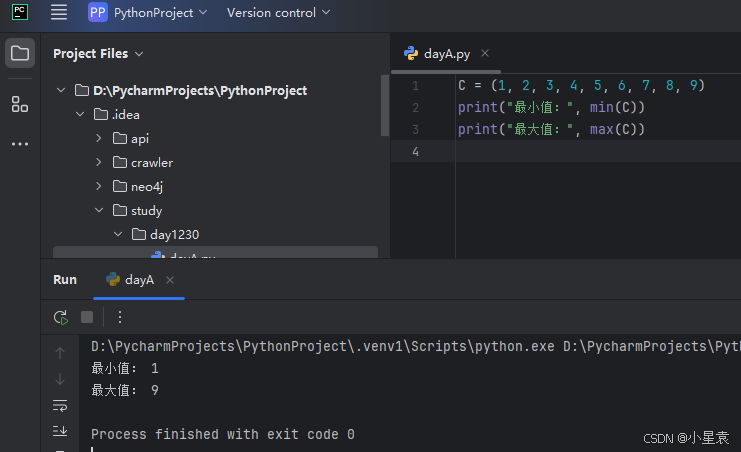Show more tool windows ellipsis
The width and height of the screenshot is (741, 452).
tap(20, 144)
